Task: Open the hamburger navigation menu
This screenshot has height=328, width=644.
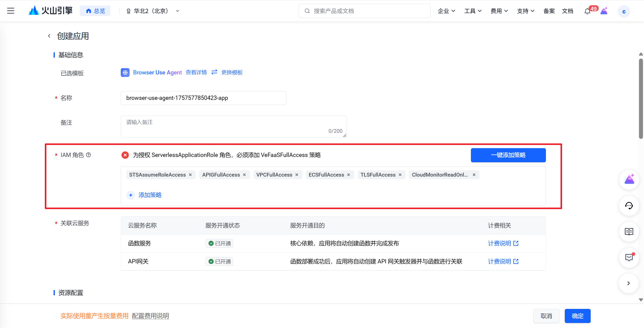Action: pyautogui.click(x=11, y=11)
